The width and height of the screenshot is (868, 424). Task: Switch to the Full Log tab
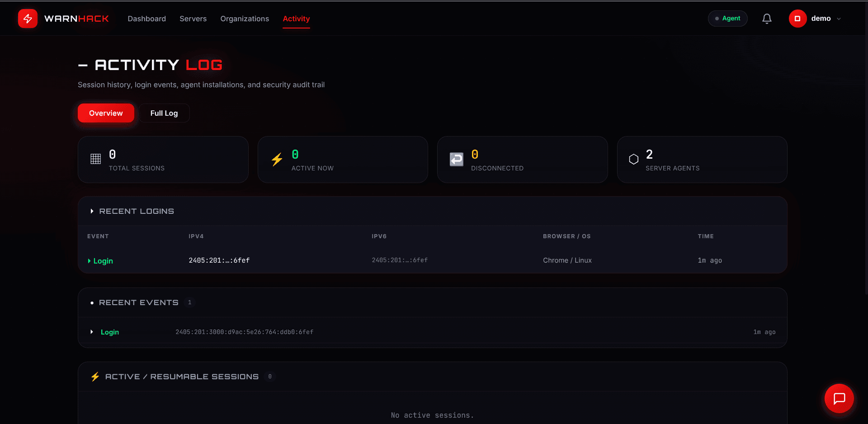click(x=164, y=113)
